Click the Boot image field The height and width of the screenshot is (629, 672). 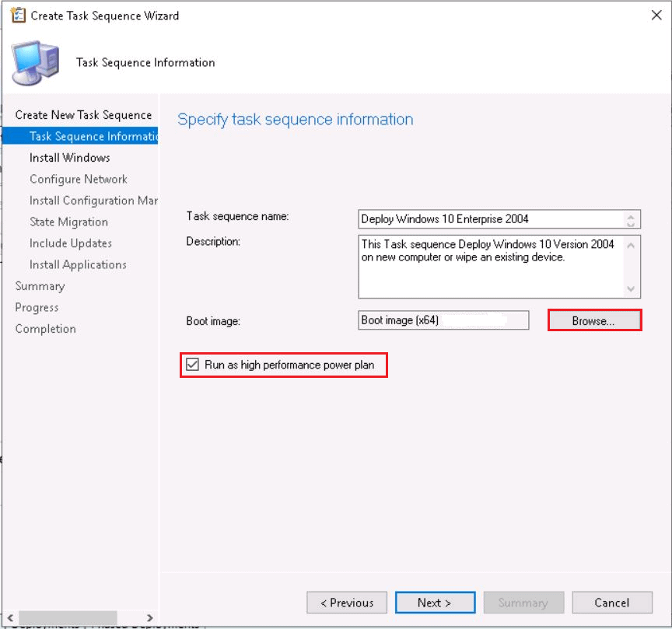point(443,320)
